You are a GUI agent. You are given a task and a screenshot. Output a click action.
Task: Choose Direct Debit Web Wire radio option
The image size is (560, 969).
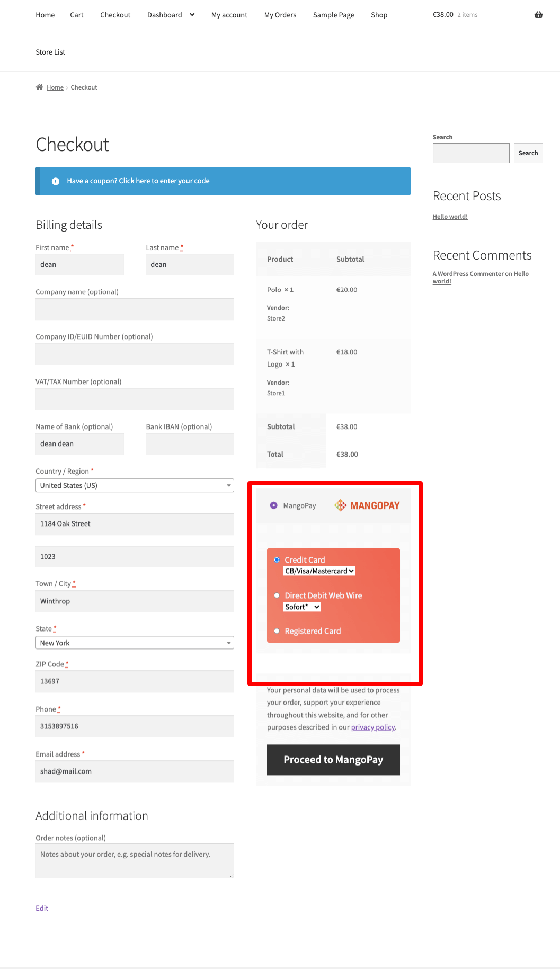click(277, 595)
